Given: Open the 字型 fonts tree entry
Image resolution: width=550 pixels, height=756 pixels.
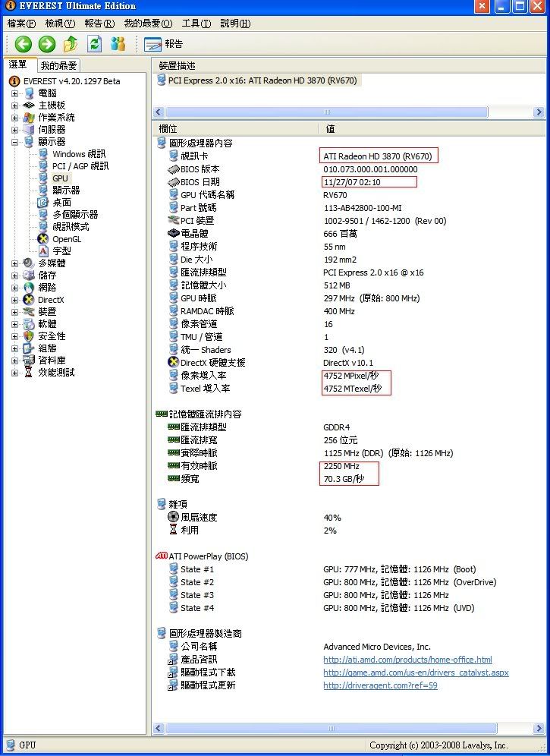Looking at the screenshot, I should (x=61, y=250).
